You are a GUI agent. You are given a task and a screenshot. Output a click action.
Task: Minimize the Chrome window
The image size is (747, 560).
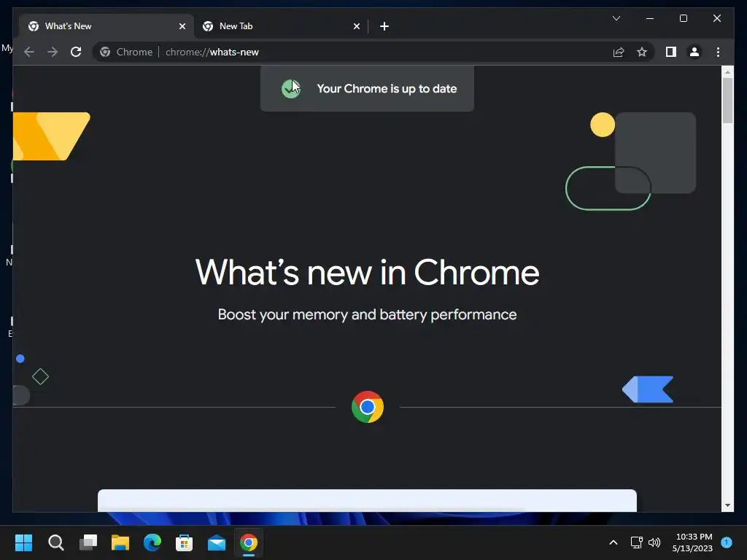coord(650,18)
